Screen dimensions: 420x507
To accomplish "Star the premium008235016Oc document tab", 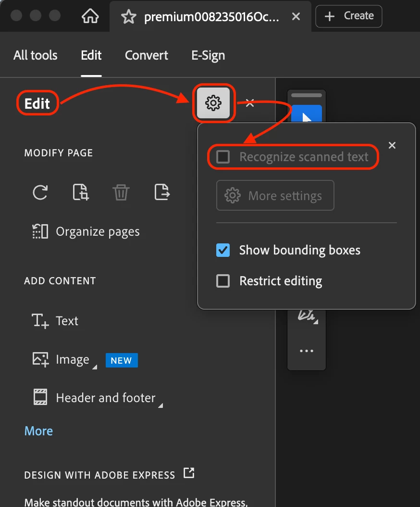I will pyautogui.click(x=129, y=16).
